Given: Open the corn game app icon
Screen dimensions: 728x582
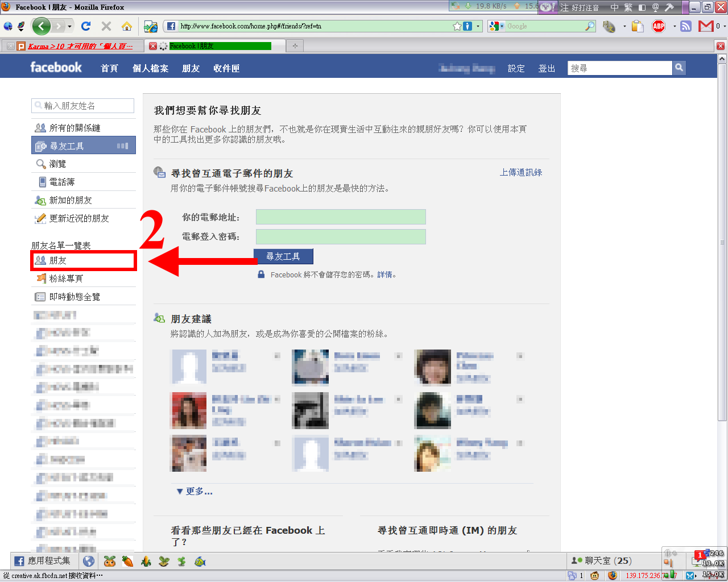Looking at the screenshot, I should click(x=146, y=562).
